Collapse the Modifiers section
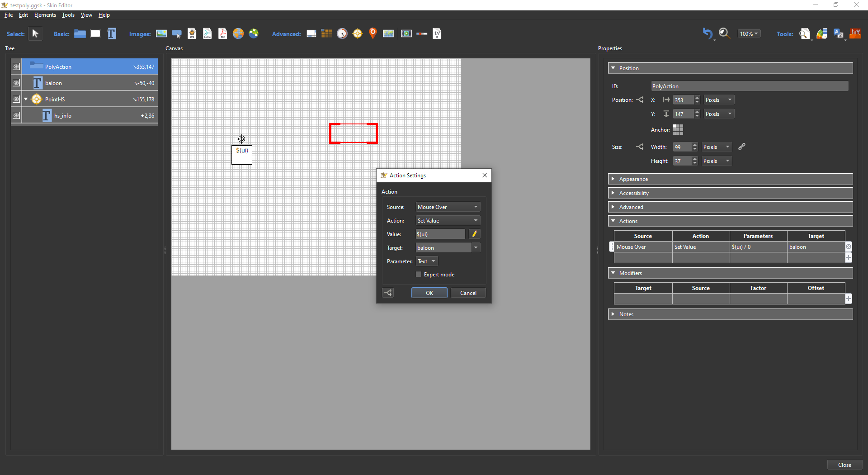Screen dimensions: 868x475 (730, 273)
